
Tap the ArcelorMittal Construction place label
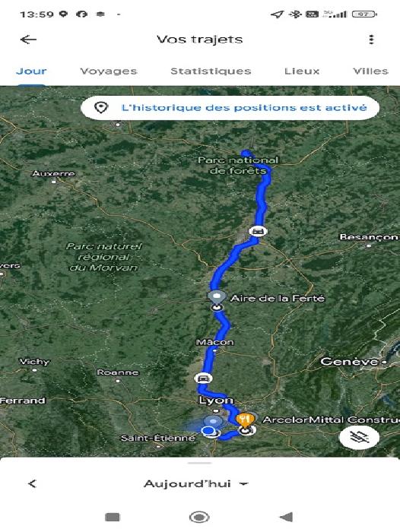tap(331, 420)
